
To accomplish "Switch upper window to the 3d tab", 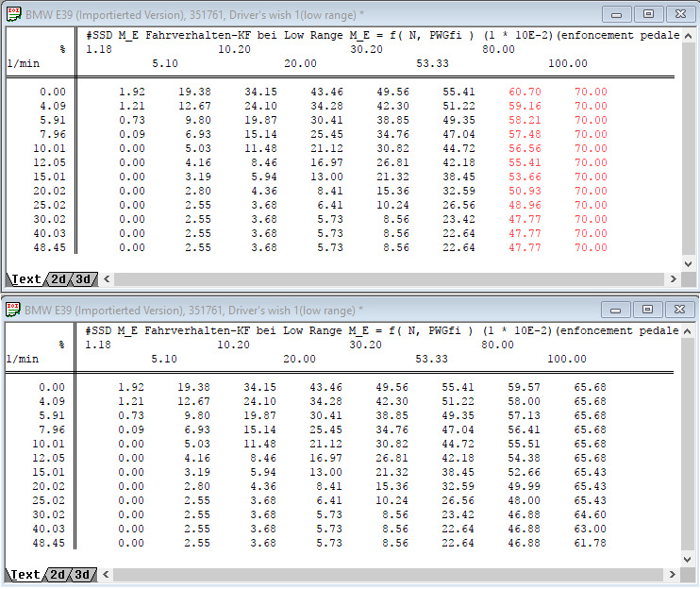I will (83, 279).
